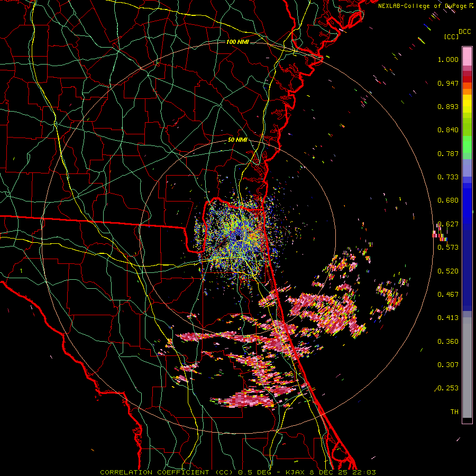Click the 0.787 scale value

click(x=448, y=153)
